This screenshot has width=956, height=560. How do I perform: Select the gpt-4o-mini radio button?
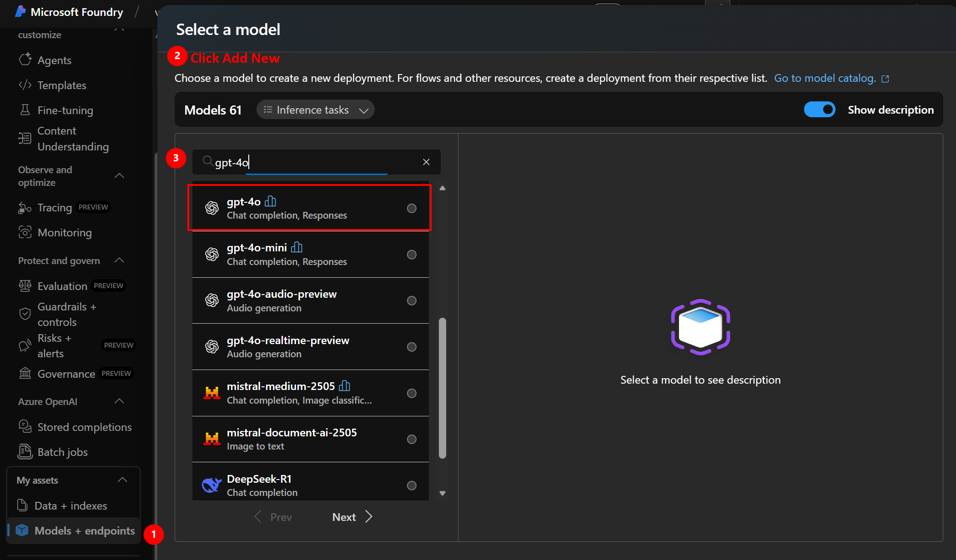(x=412, y=255)
